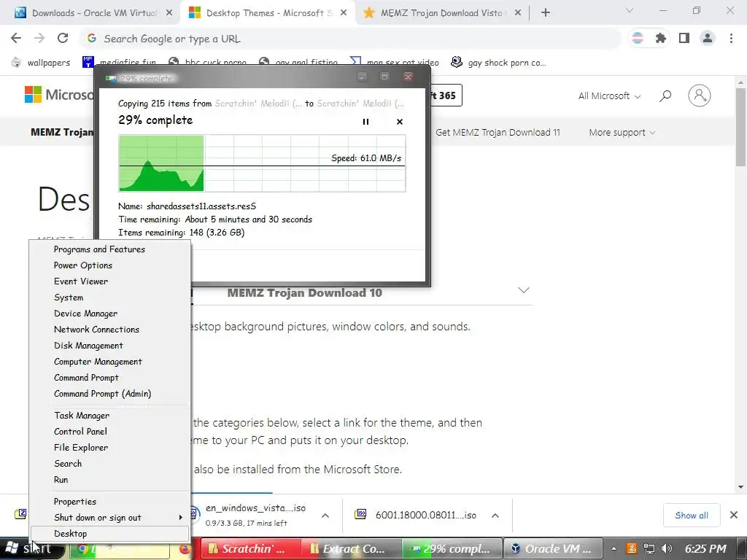Focus the Search Google or type a URL box

pyautogui.click(x=351, y=39)
